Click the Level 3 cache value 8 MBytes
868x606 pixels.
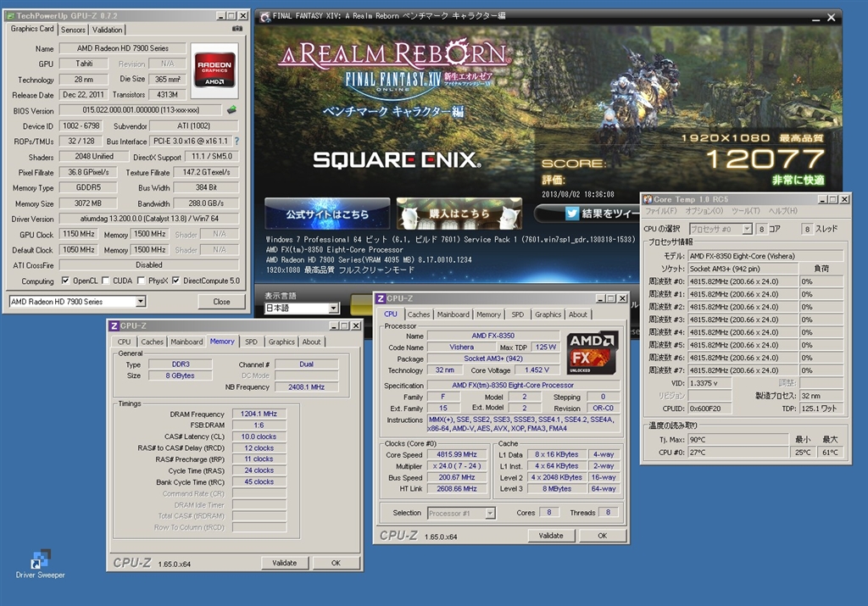pos(557,489)
